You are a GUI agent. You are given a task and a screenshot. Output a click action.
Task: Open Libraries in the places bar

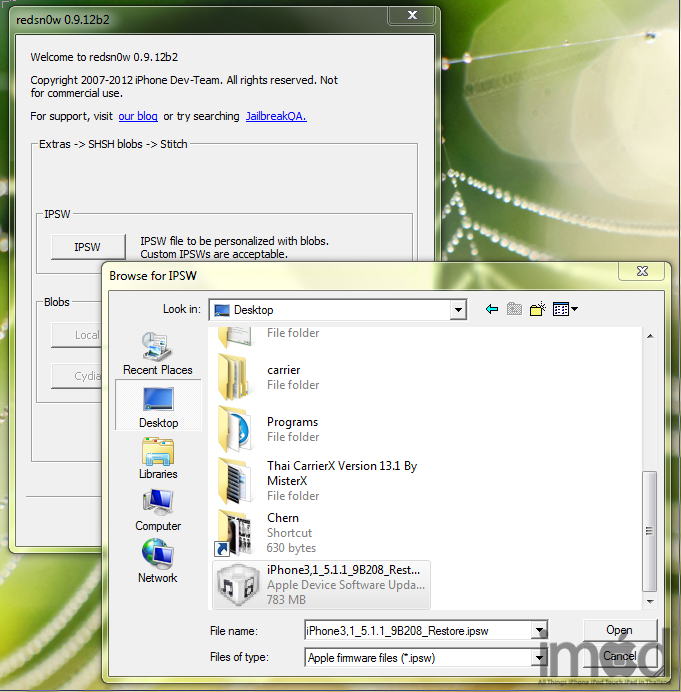[158, 458]
